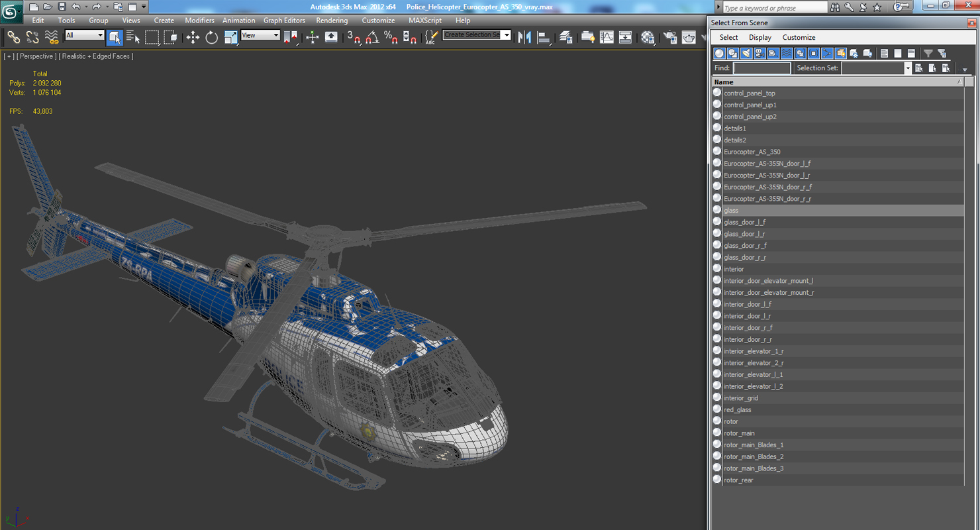Toggle Window/Crossing selection mode

coord(171,37)
